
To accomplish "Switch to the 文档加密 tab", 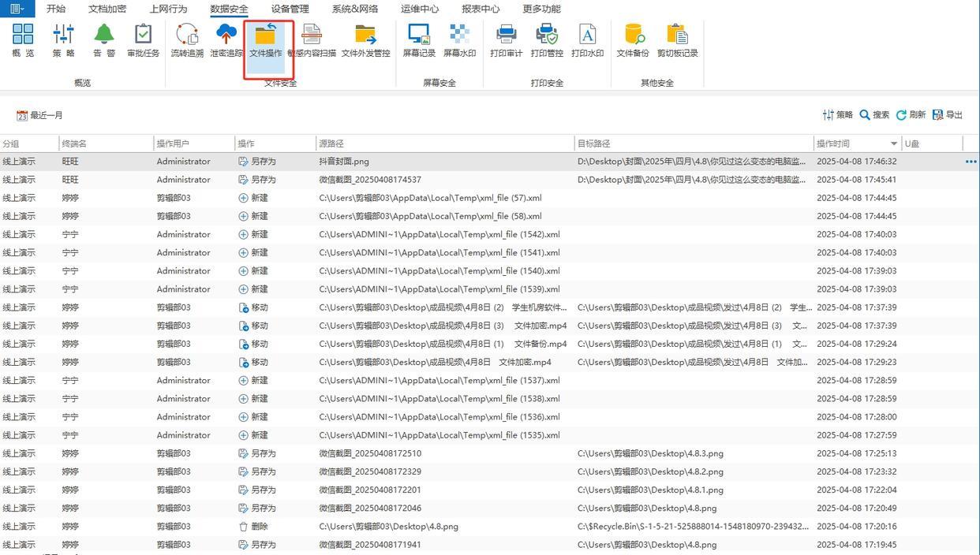I will (107, 9).
